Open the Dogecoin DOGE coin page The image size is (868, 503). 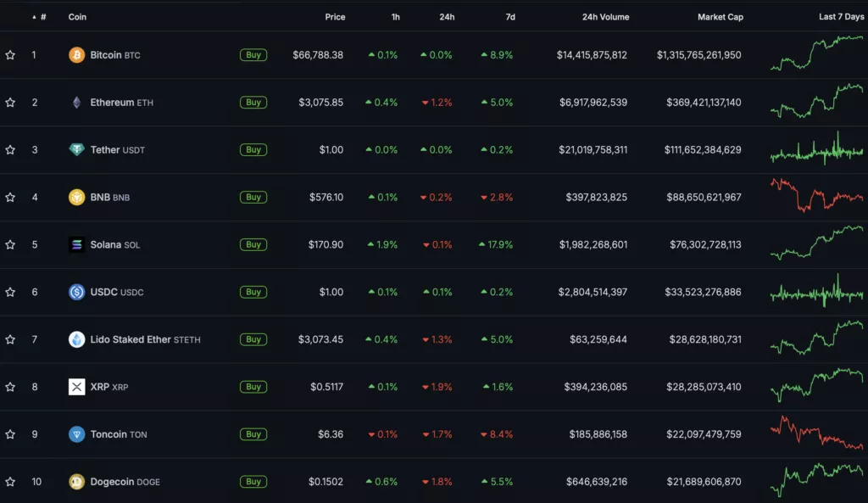[x=125, y=482]
